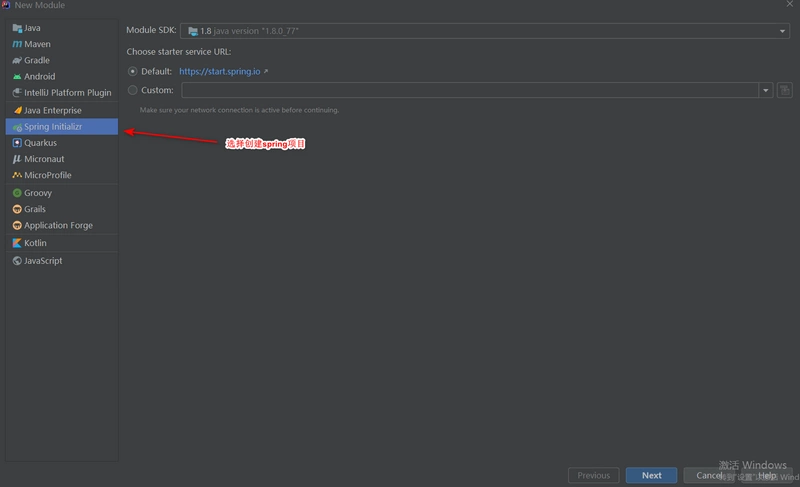Click the Next button

point(652,475)
